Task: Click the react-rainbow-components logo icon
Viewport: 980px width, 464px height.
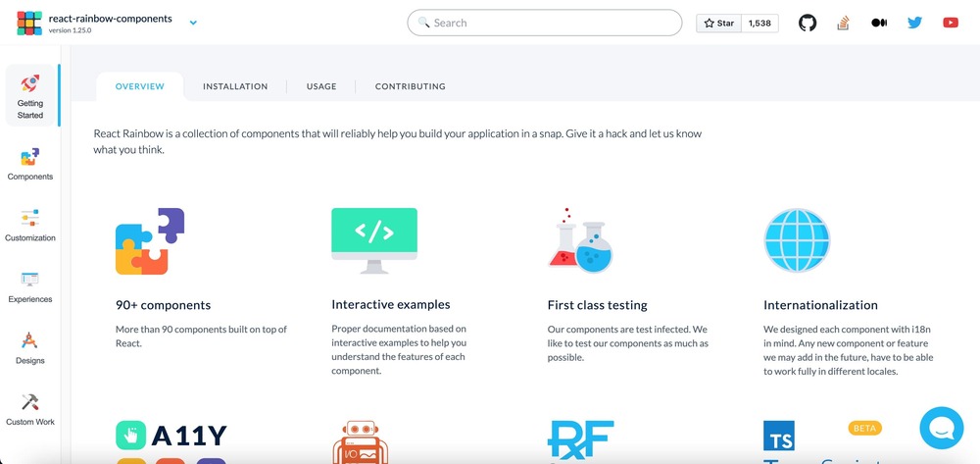Action: tap(29, 24)
